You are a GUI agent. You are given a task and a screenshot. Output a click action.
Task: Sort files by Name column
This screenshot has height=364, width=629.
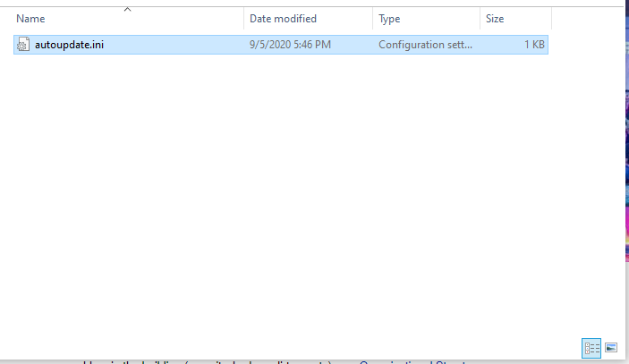[31, 19]
